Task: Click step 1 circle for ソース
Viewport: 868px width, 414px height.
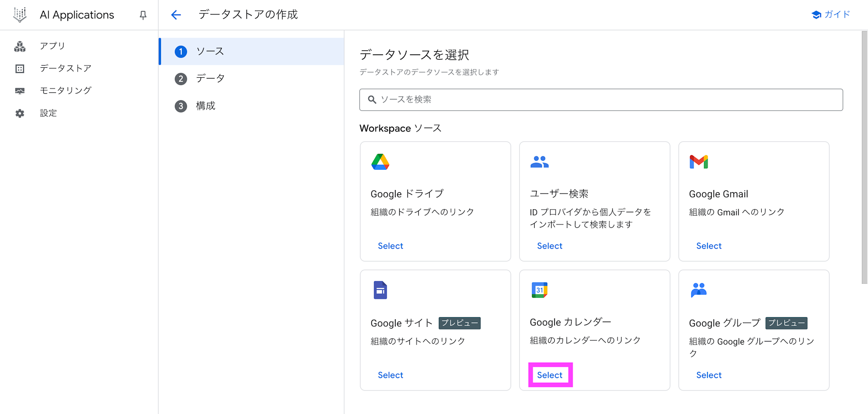Action: click(181, 52)
